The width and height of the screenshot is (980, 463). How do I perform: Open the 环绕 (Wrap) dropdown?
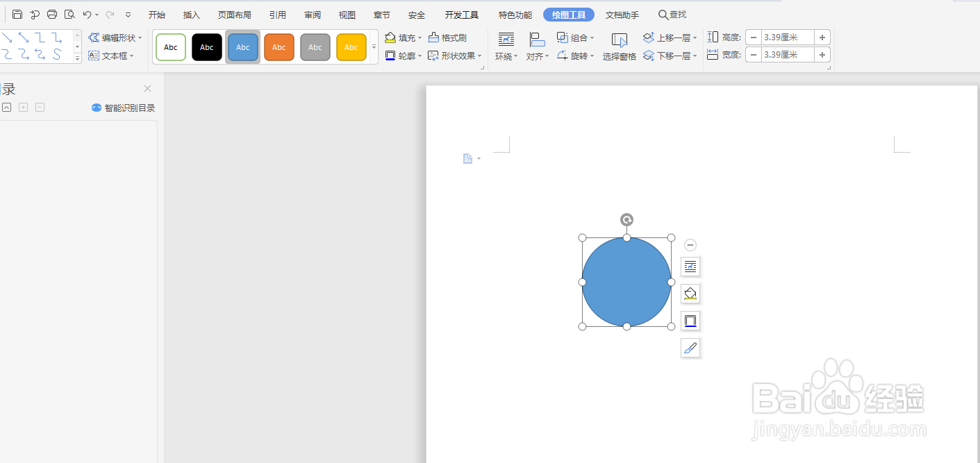(x=506, y=47)
